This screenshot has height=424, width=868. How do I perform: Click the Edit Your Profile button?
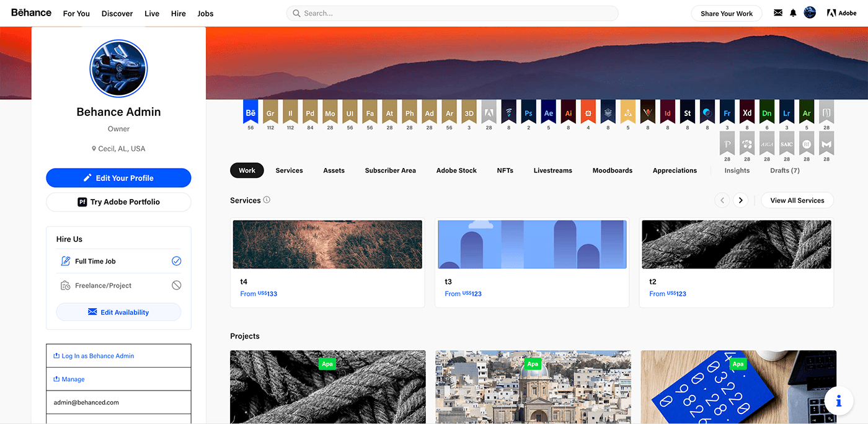pos(118,178)
